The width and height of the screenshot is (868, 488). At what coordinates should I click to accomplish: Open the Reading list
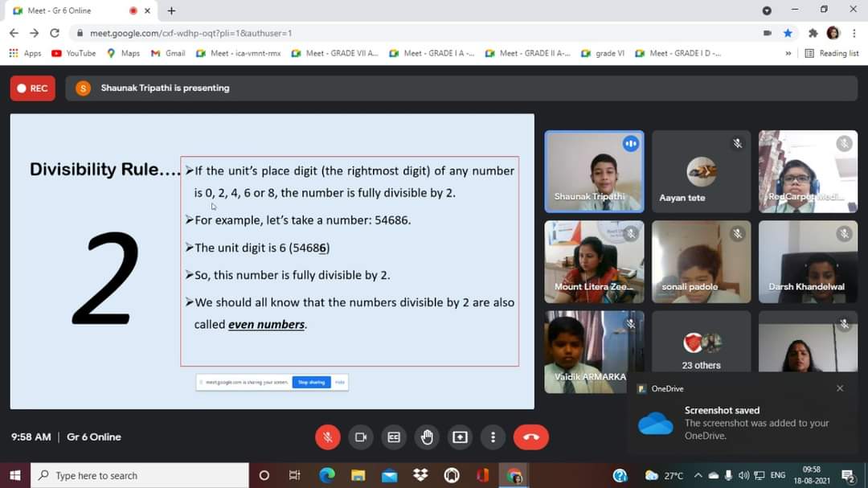[832, 53]
